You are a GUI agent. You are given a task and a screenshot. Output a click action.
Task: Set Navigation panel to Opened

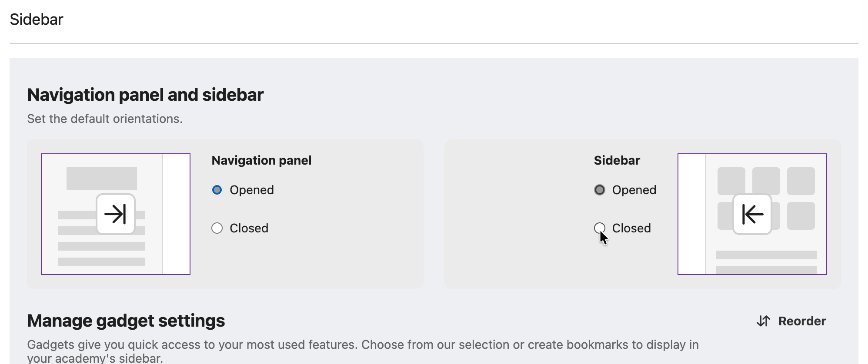[217, 190]
